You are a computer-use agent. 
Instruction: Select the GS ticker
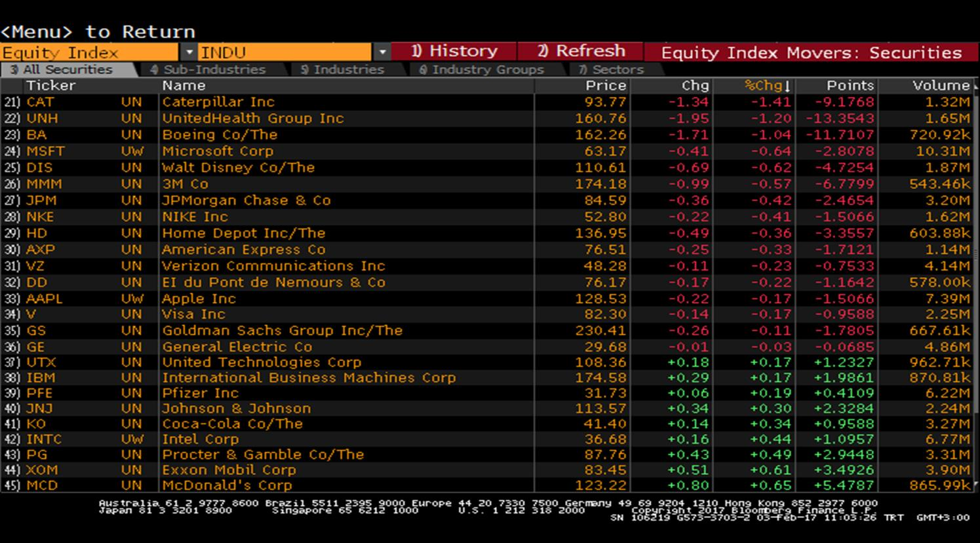tap(36, 331)
